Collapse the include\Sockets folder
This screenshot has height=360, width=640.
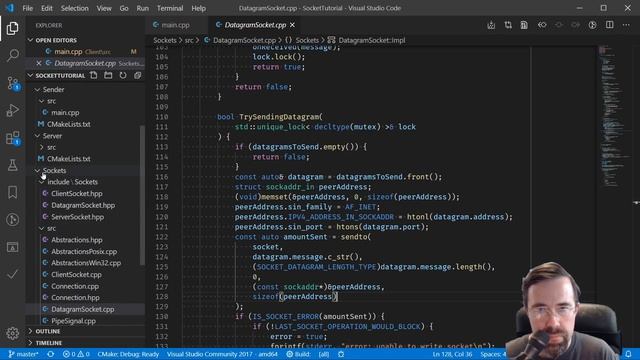tap(68, 182)
